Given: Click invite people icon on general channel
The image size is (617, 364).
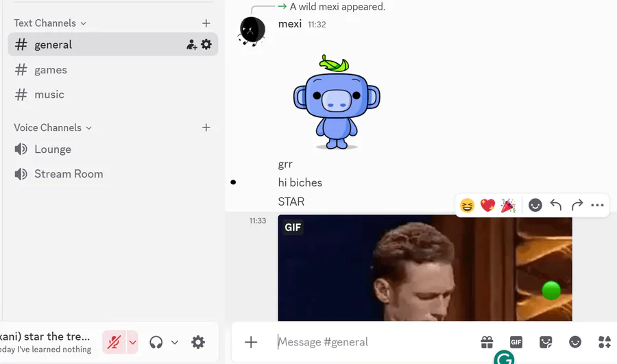Looking at the screenshot, I should click(192, 45).
